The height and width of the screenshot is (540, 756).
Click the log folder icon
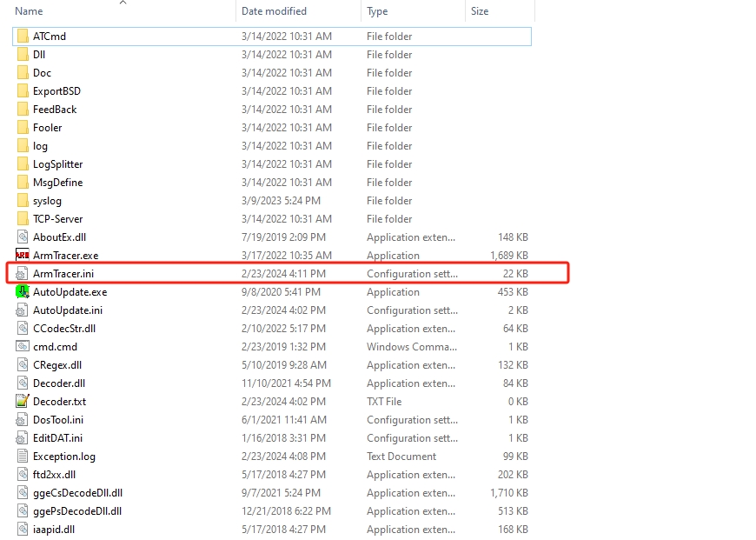coord(23,146)
